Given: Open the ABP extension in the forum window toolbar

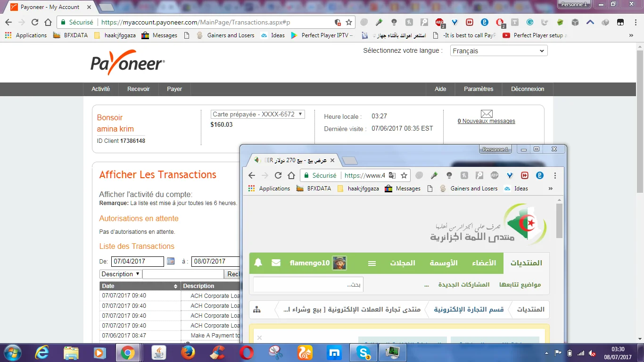Looking at the screenshot, I should (x=495, y=175).
